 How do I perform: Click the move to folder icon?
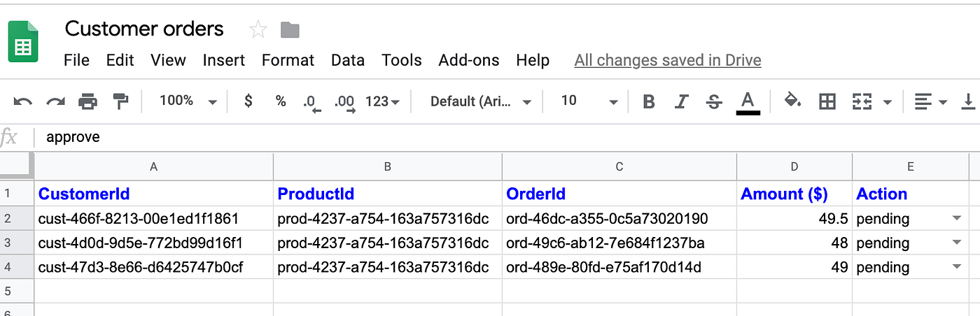coord(290,29)
